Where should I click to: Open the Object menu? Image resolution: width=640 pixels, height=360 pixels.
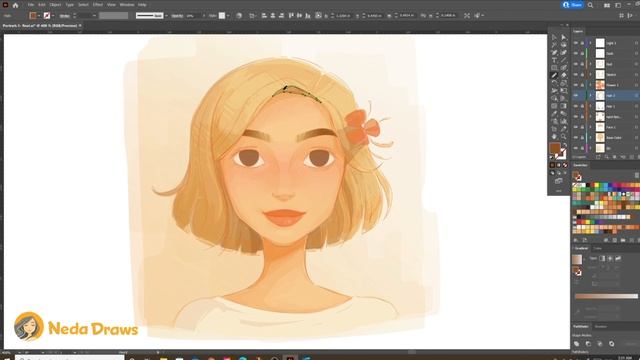55,5
